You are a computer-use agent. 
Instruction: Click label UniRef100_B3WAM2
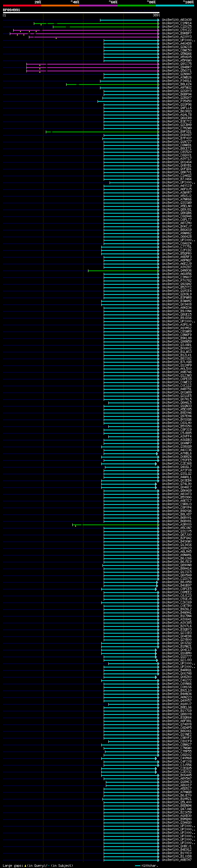[177, 301]
